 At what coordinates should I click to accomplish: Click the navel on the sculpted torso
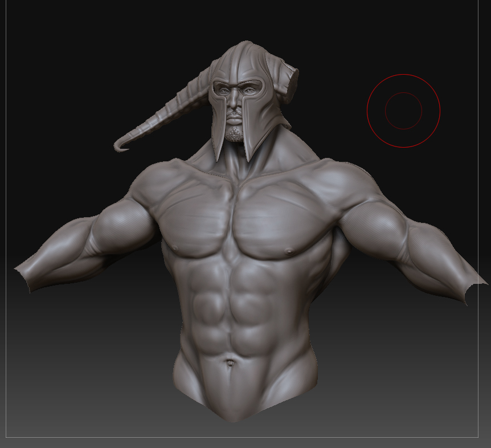[x=230, y=363]
